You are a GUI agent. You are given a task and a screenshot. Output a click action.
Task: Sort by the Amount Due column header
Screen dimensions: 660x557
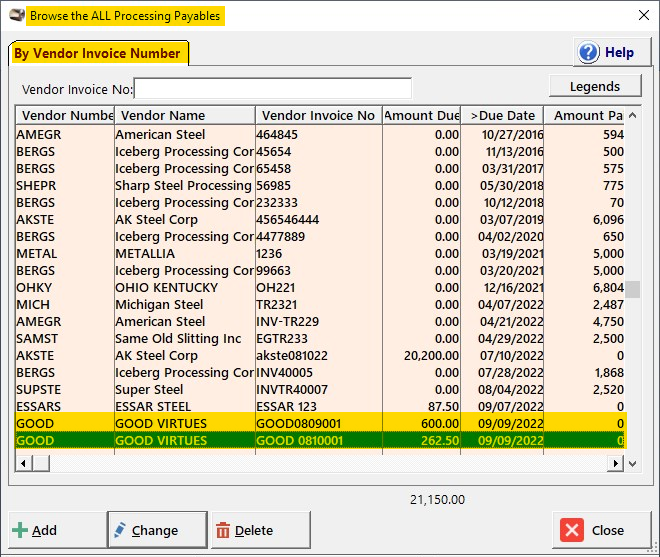(x=422, y=115)
